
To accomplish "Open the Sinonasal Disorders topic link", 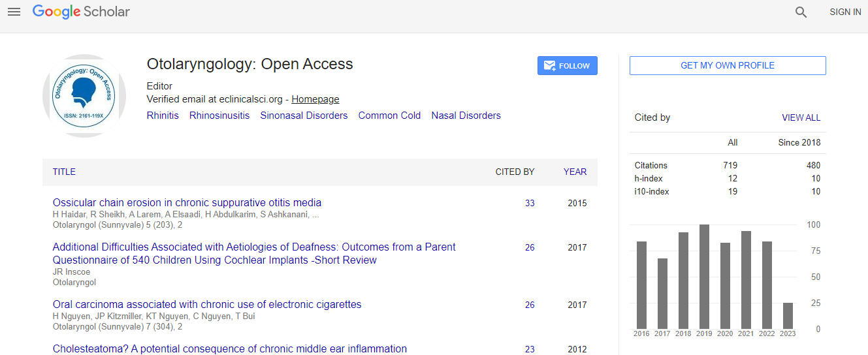I will point(304,116).
